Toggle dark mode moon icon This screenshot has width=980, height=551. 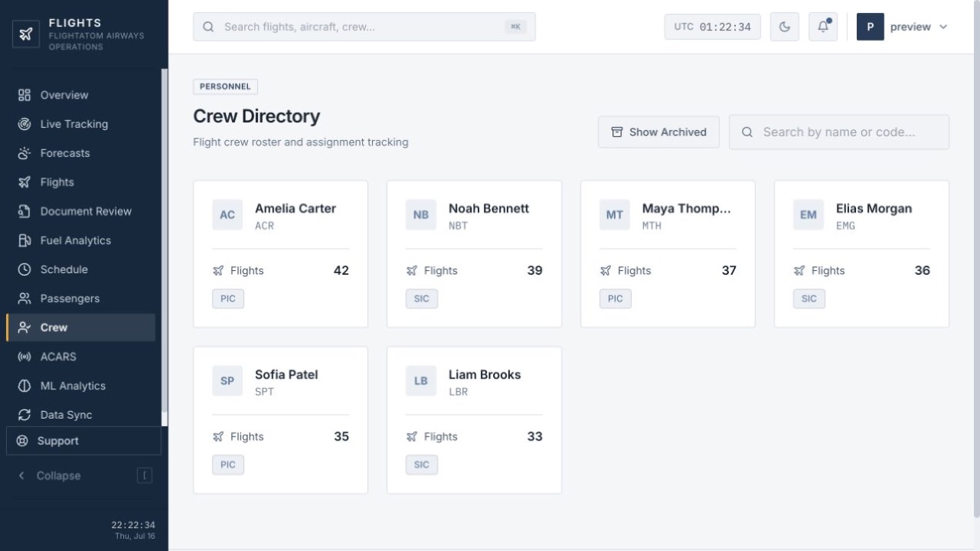785,27
